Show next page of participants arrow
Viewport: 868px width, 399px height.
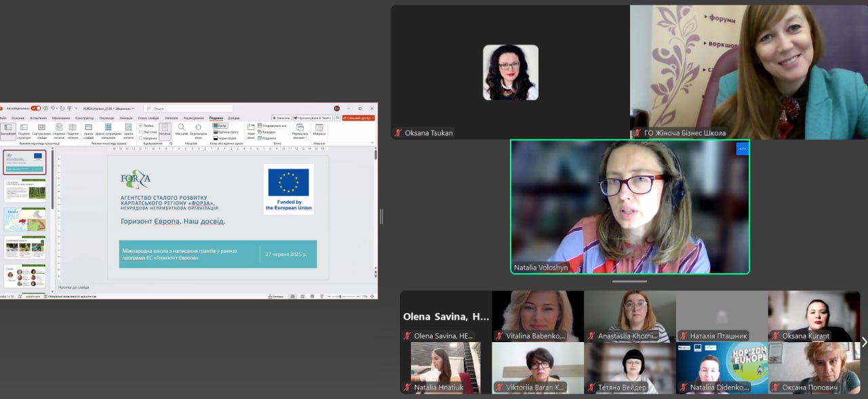point(864,342)
